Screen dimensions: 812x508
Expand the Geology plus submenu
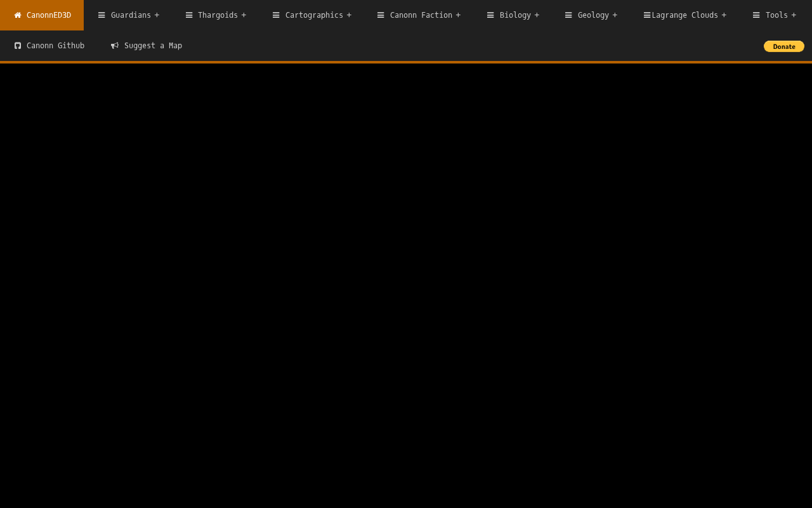click(615, 15)
